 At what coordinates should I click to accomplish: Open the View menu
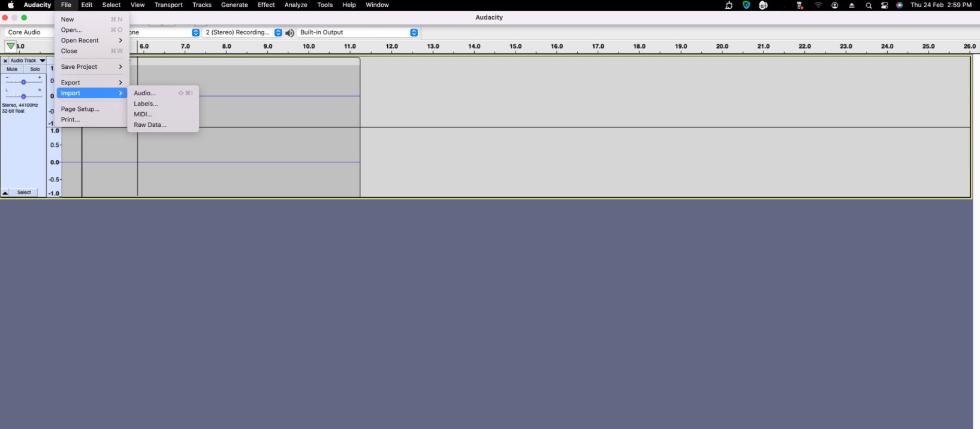coord(137,5)
